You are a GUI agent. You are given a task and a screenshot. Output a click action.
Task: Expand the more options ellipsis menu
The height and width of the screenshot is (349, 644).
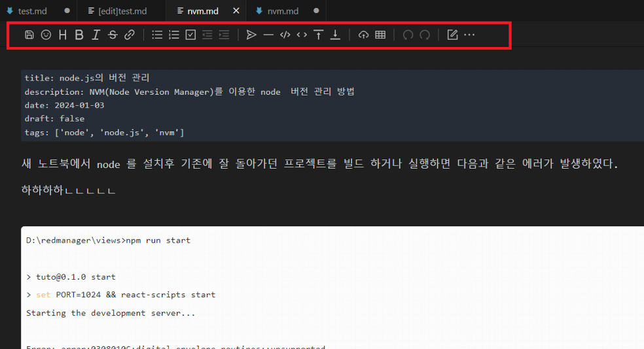469,35
